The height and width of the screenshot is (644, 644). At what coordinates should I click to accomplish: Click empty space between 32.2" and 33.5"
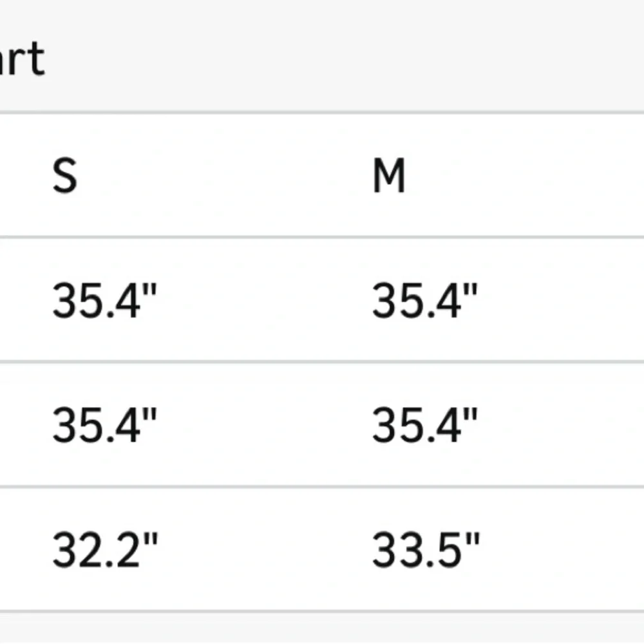coord(264,551)
